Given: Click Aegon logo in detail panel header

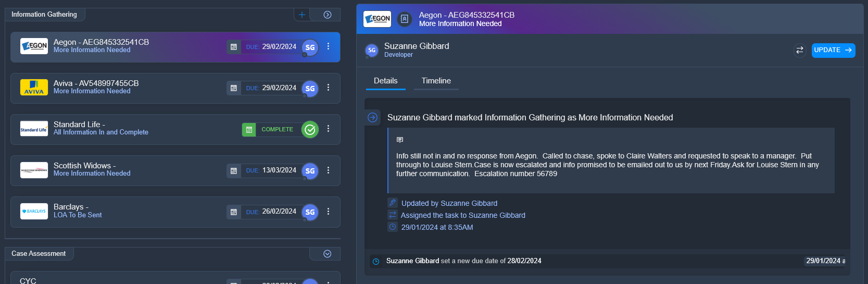Looking at the screenshot, I should (x=378, y=19).
